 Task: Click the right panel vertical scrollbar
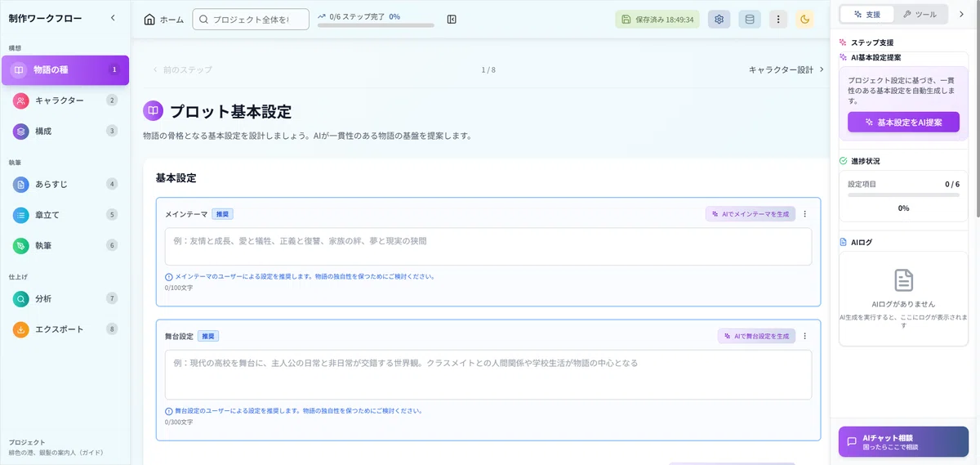coord(977,110)
